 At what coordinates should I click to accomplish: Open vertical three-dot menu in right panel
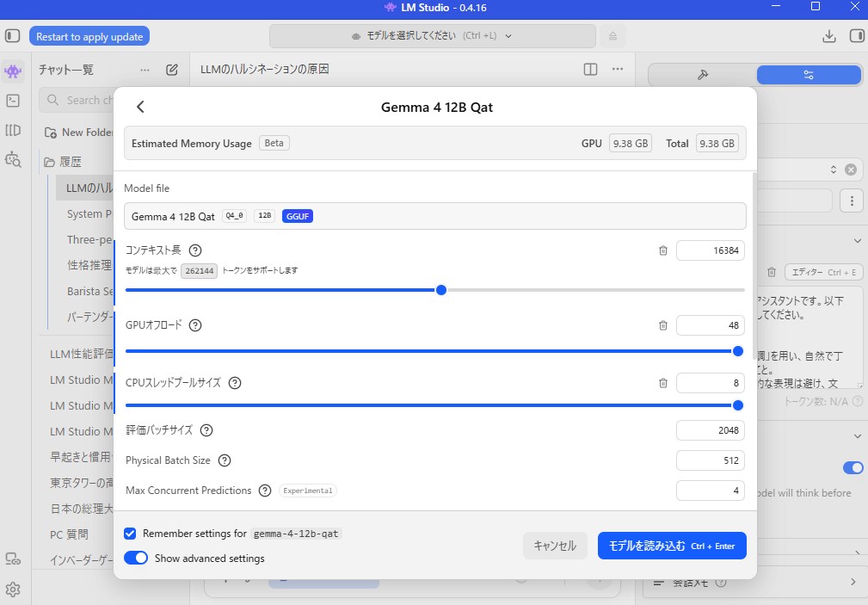852,201
